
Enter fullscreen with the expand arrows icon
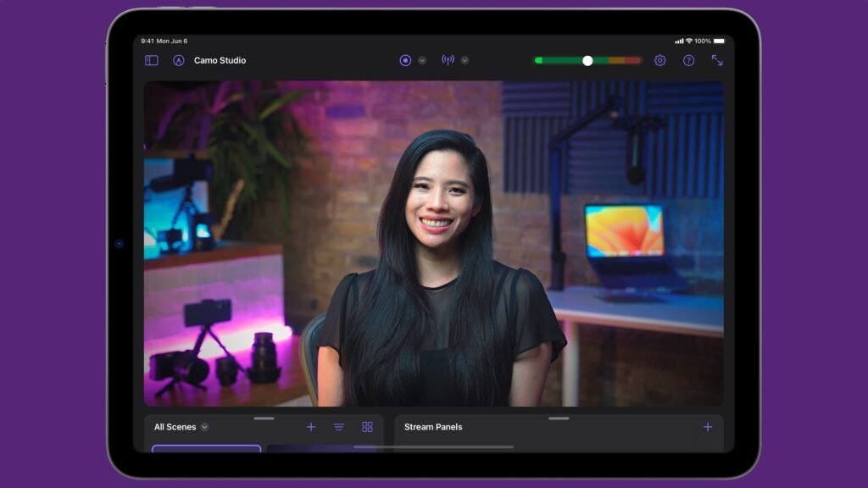pyautogui.click(x=717, y=60)
